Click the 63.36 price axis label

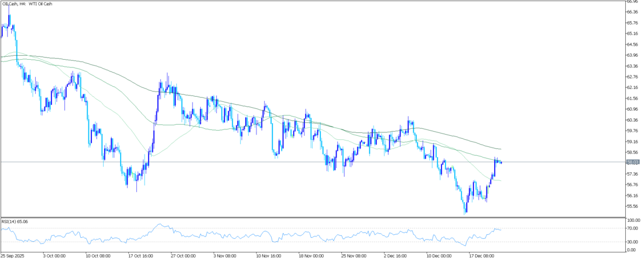pyautogui.click(x=632, y=66)
